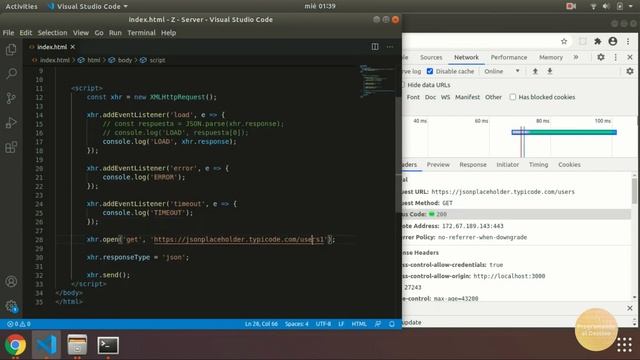Viewport: 640px width, 360px height.
Task: Click the Import HAR file upload arrow
Action: 535,71
